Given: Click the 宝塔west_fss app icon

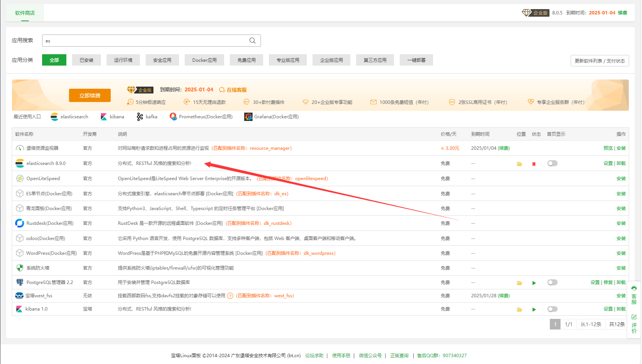Looking at the screenshot, I should coord(19,296).
